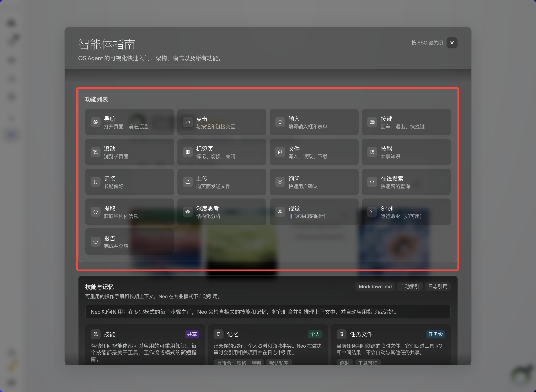Open the 深度思考 feature card

(x=222, y=212)
